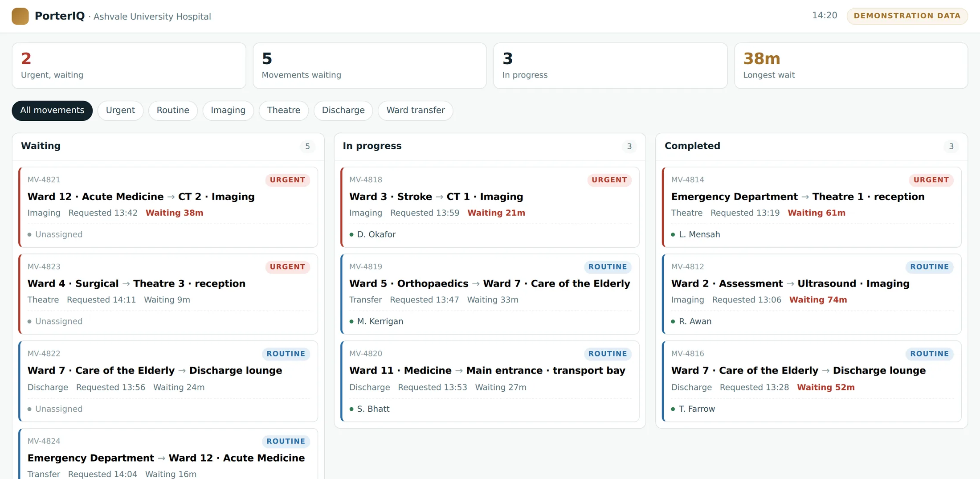Viewport: 980px width, 479px height.
Task: Click Unassigned on the MV-4823 card
Action: [59, 321]
